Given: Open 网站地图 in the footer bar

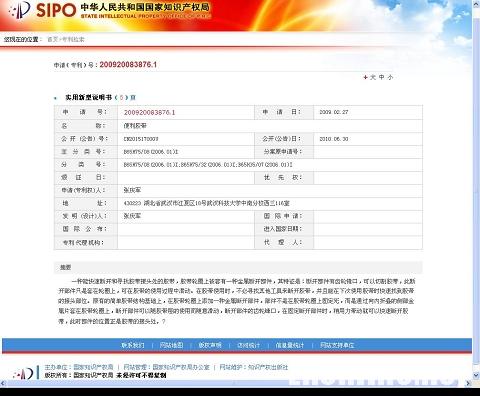Looking at the screenshot, I should [x=171, y=345].
